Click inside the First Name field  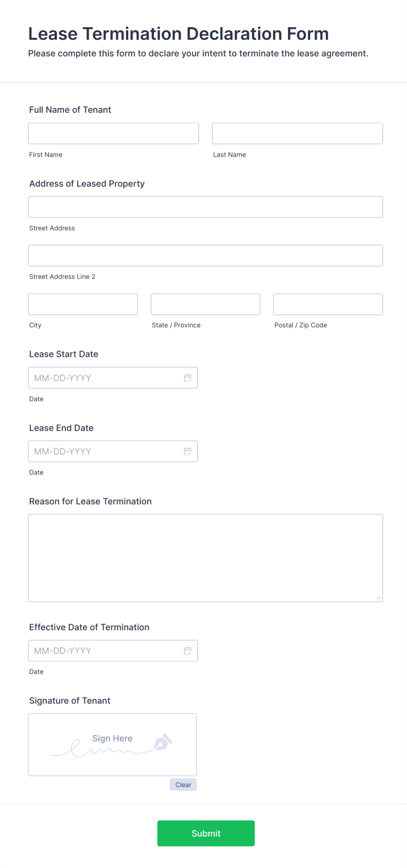tap(113, 133)
